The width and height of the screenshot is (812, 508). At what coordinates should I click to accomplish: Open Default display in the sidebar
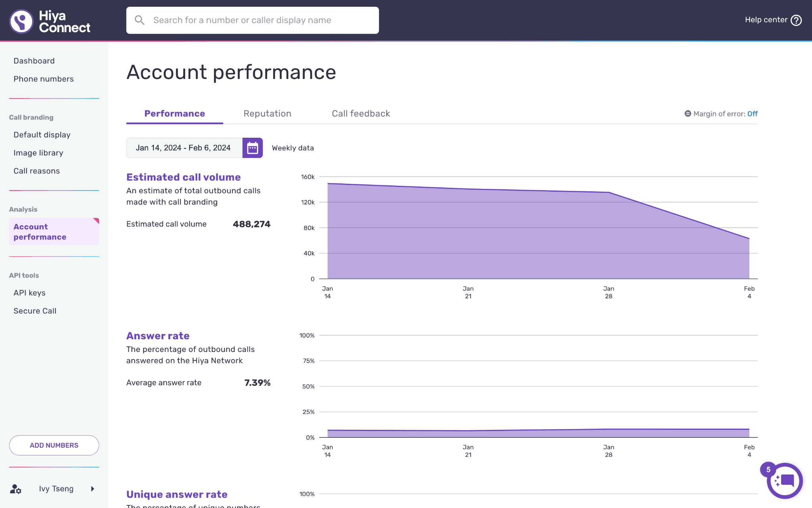click(x=42, y=135)
